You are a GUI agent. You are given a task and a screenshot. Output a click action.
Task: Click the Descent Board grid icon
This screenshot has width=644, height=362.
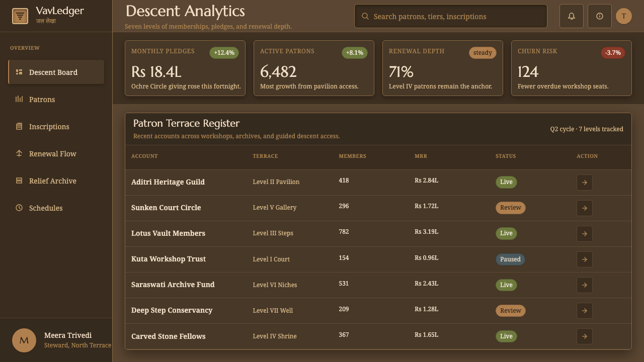tap(19, 72)
